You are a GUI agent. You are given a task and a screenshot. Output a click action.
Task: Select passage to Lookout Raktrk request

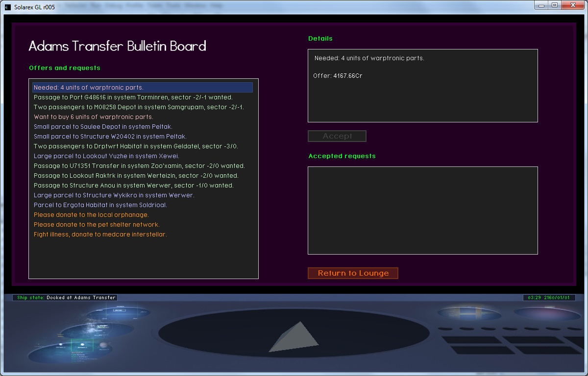tap(136, 176)
